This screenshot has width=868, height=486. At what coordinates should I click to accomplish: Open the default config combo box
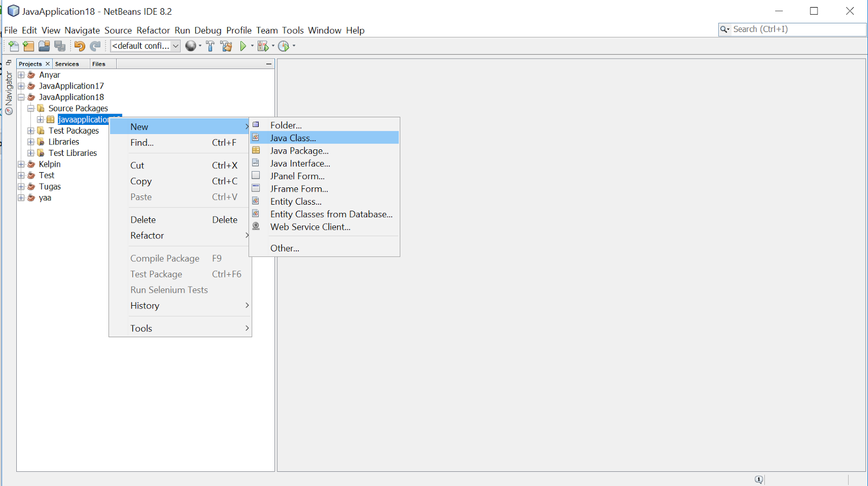tap(145, 46)
